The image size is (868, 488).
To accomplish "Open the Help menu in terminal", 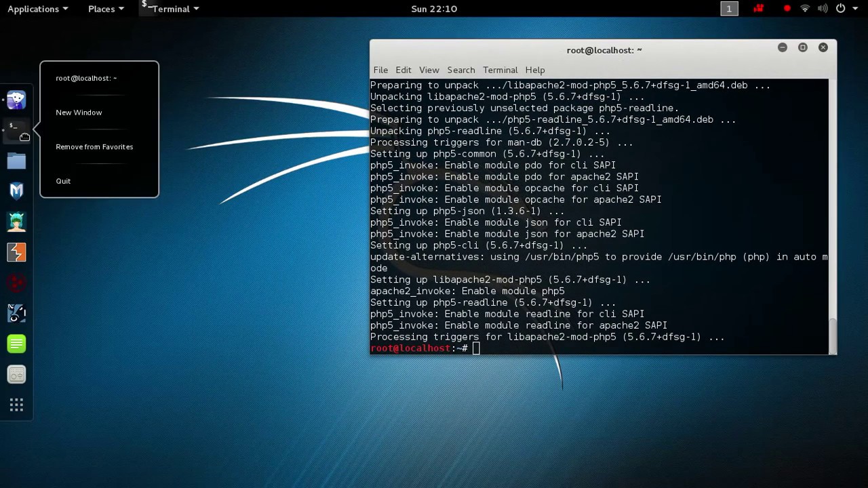I will [535, 70].
